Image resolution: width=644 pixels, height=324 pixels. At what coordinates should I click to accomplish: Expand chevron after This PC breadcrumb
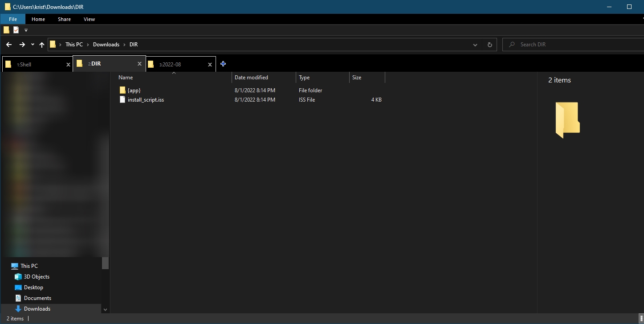click(x=88, y=45)
